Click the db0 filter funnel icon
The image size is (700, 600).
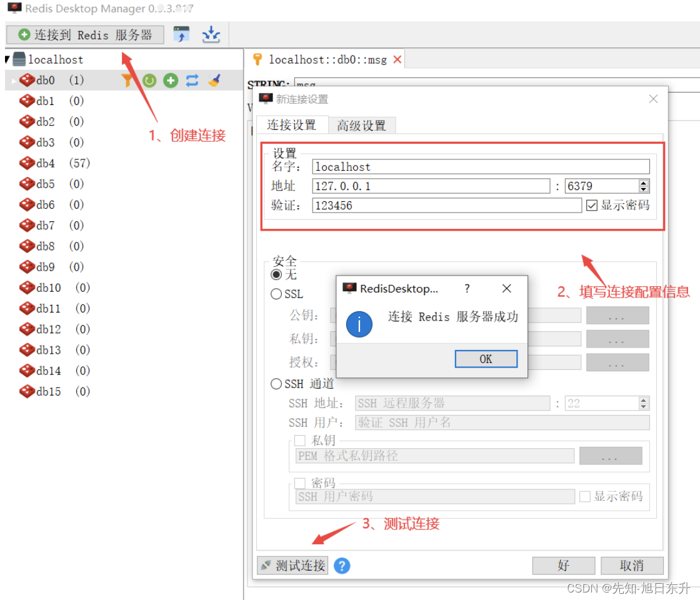tap(127, 81)
